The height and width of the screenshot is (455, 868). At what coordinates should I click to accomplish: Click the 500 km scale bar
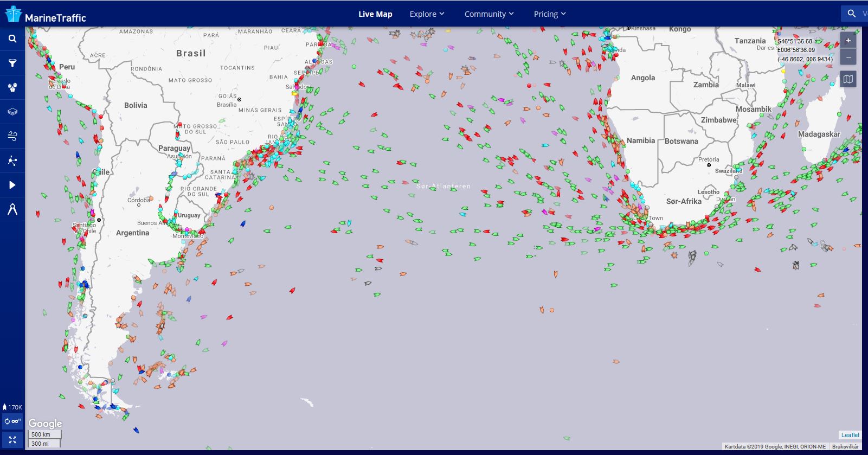pyautogui.click(x=44, y=434)
